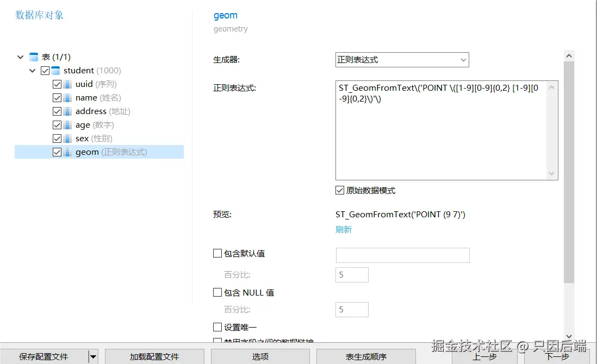
Task: Select the name column icon
Action: pyautogui.click(x=68, y=97)
